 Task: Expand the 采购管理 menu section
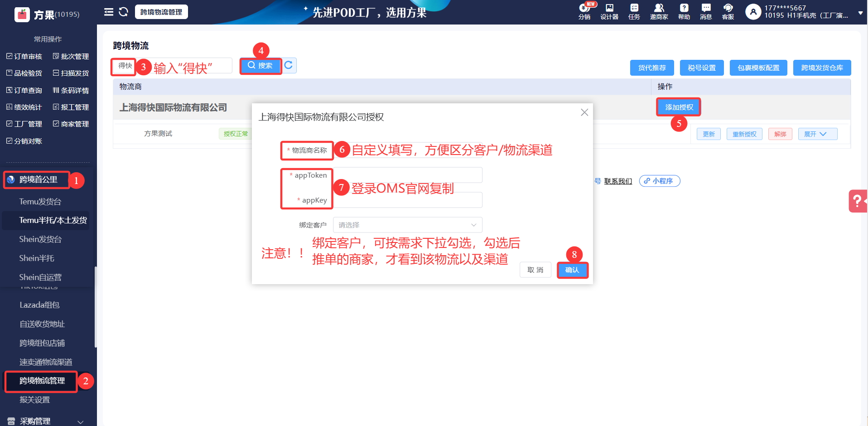tap(48, 421)
